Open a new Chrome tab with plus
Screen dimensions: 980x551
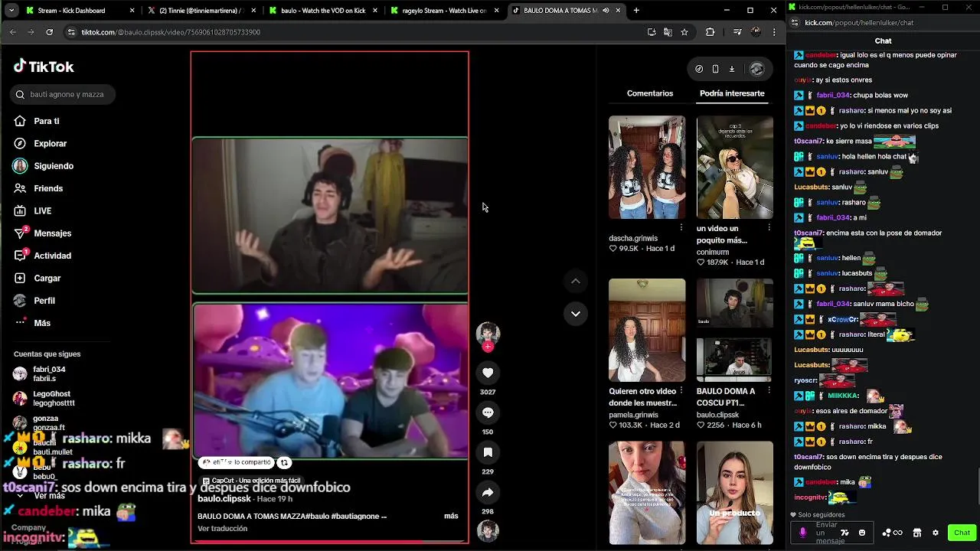point(636,11)
